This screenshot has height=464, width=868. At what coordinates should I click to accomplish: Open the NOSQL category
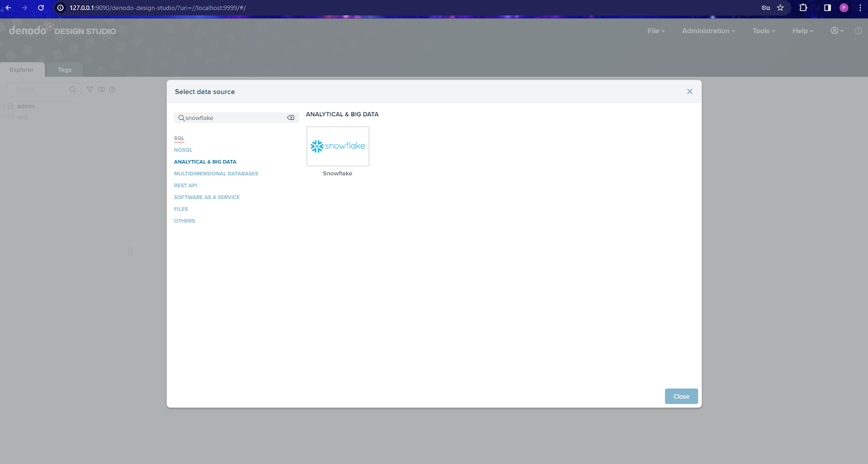(x=183, y=150)
